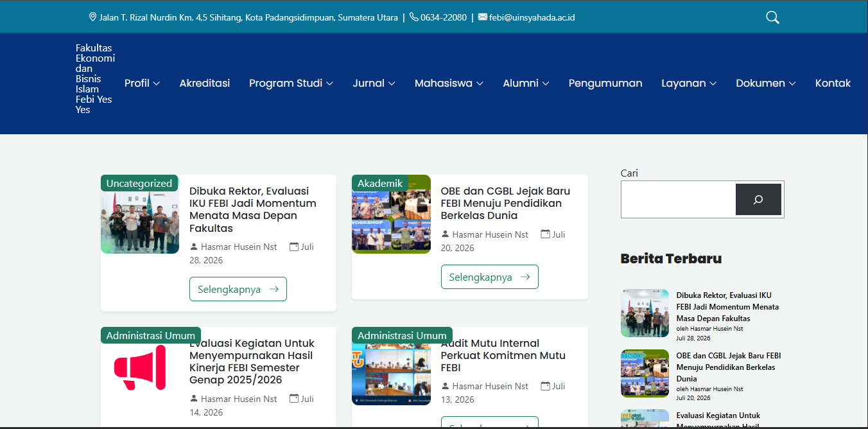This screenshot has height=429, width=868.
Task: Click author Hasmar Husein Nst in the Dibuka Rektor card
Action: pyautogui.click(x=239, y=247)
